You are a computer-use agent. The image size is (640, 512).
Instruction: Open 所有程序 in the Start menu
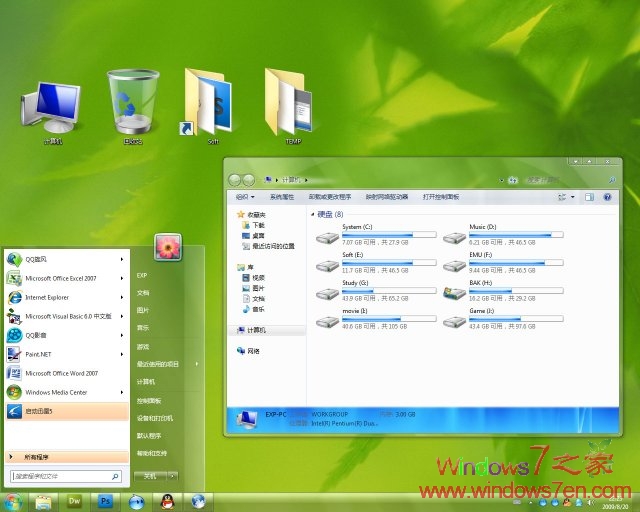67,457
